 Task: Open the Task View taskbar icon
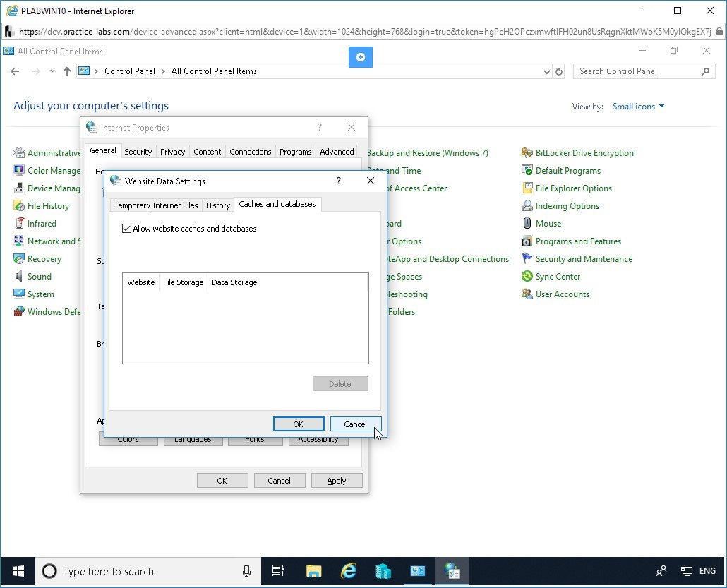[277, 571]
